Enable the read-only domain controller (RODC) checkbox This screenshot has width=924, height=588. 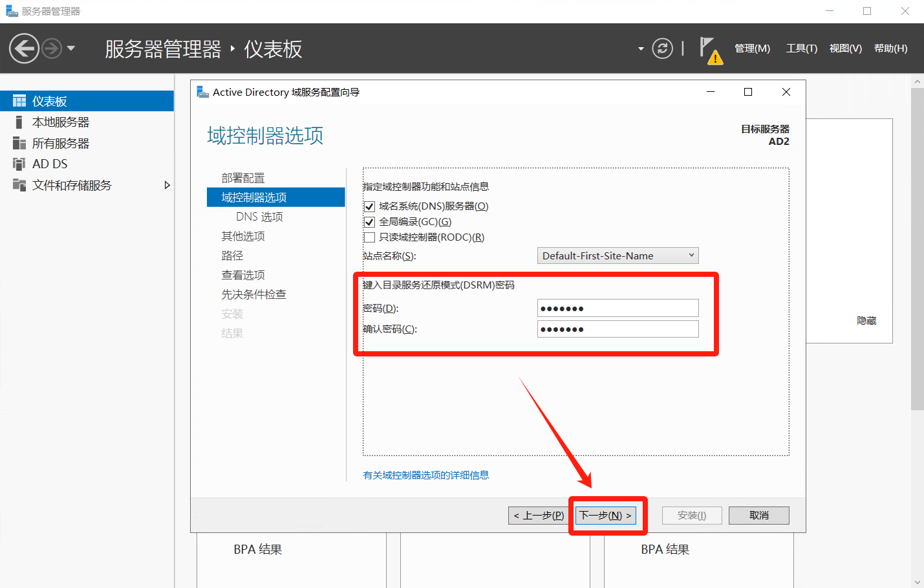370,237
